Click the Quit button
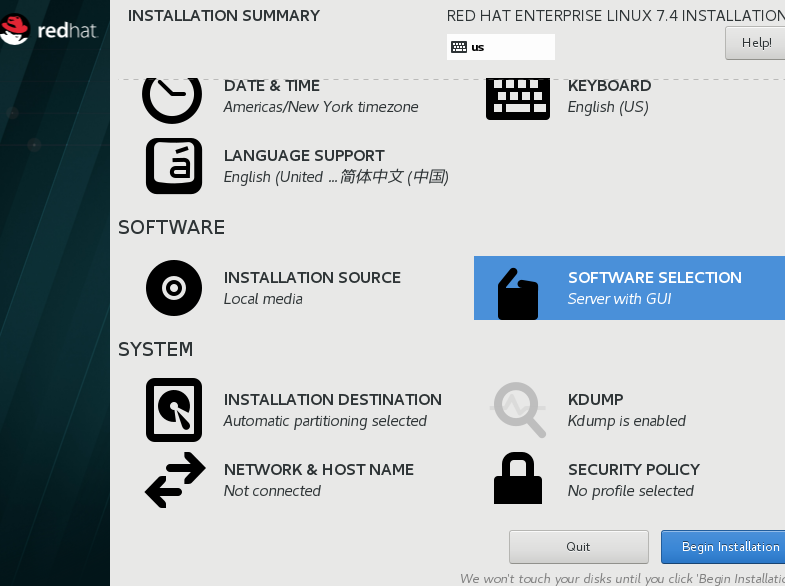 coord(579,547)
